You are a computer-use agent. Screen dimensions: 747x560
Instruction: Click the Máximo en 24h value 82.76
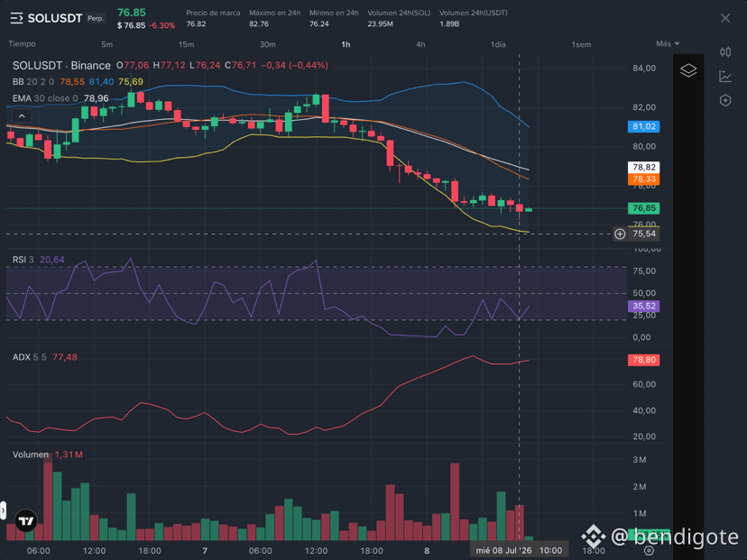(259, 23)
